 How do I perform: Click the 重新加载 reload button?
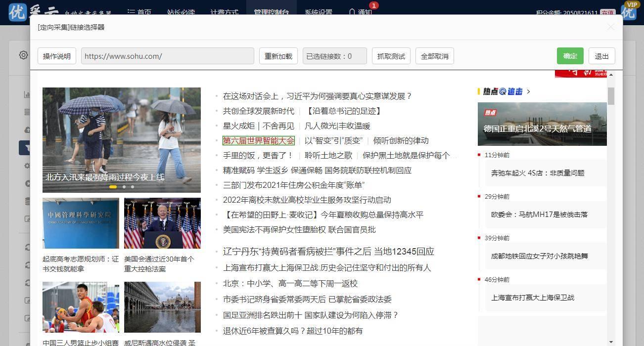278,56
